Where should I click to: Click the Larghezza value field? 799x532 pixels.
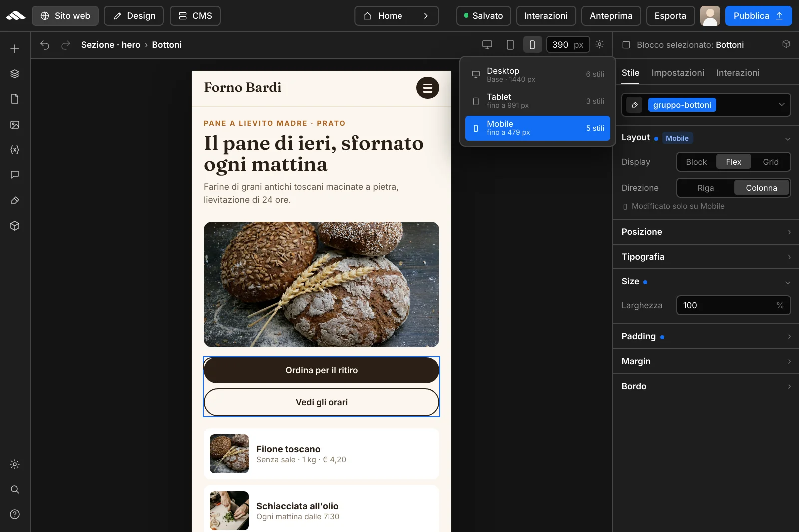coord(733,305)
